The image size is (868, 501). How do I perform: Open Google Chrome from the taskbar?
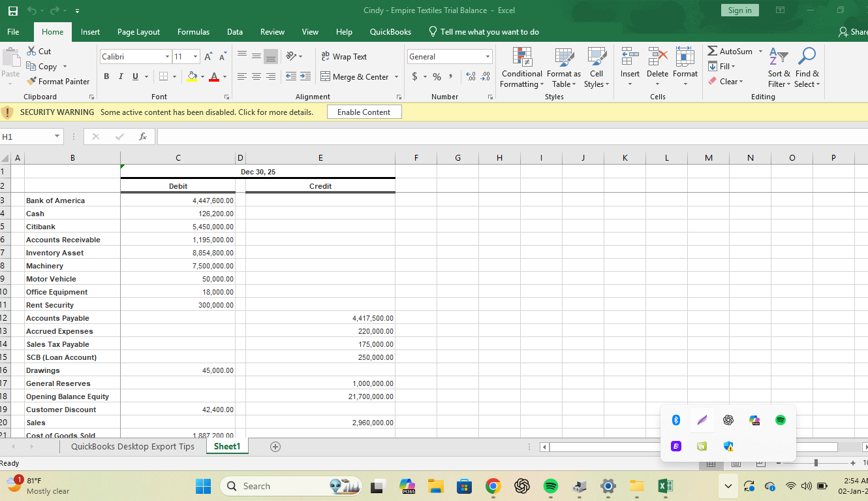click(x=493, y=486)
